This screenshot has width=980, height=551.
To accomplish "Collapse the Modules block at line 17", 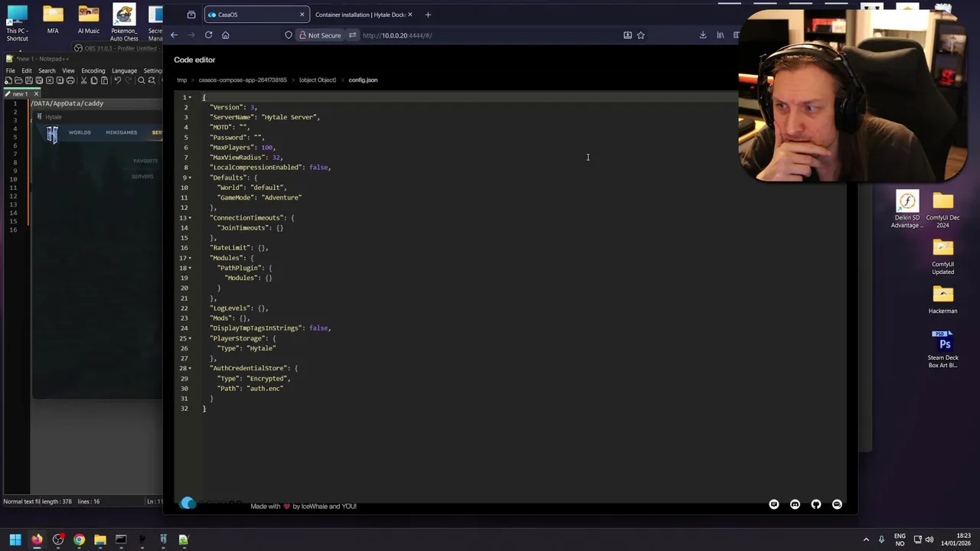I will (x=190, y=258).
